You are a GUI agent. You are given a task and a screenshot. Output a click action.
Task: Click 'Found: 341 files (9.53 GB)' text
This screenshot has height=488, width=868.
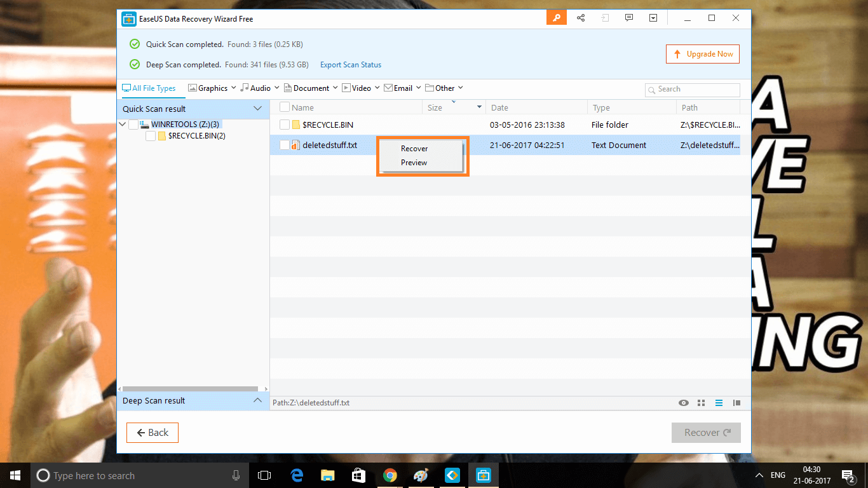[x=266, y=65]
